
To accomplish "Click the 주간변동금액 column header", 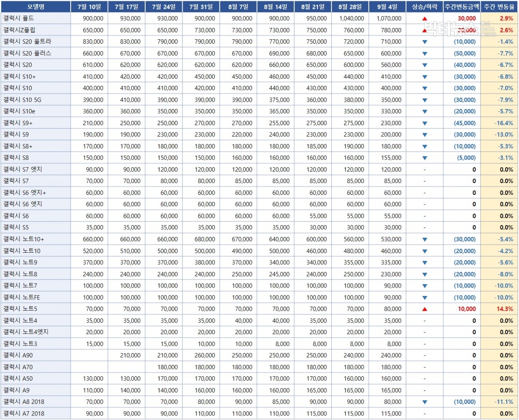I will (x=462, y=6).
